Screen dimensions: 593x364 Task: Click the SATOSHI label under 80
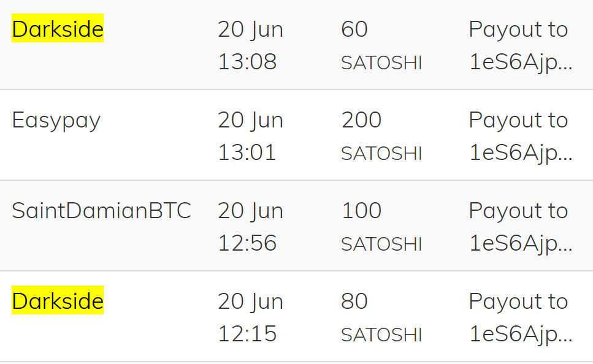tap(381, 335)
